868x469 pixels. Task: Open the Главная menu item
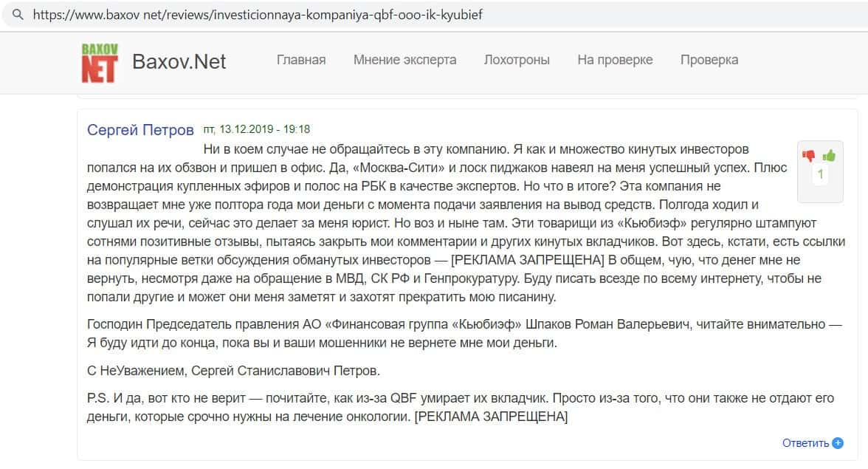(x=301, y=60)
